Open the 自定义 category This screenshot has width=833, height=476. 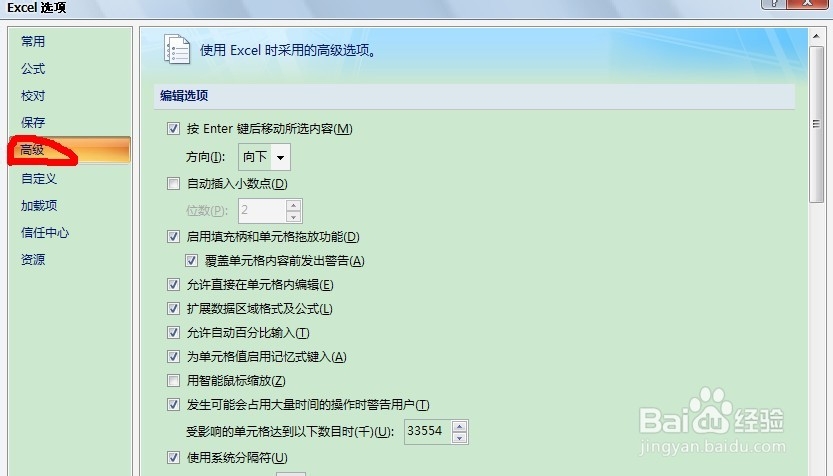coord(39,178)
